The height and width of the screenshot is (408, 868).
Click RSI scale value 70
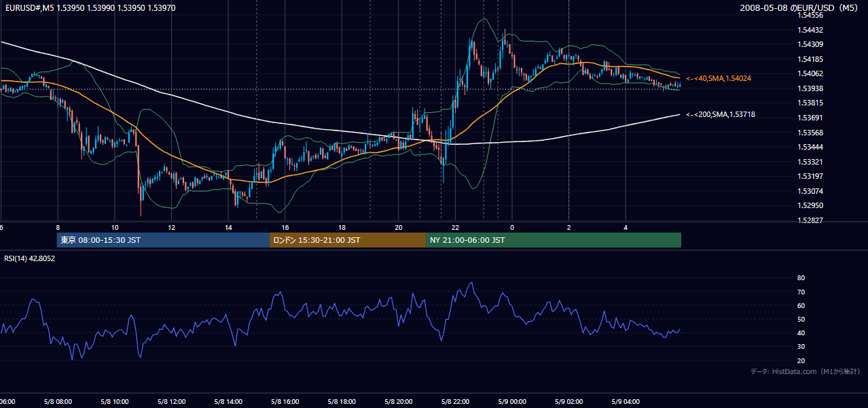coord(801,292)
